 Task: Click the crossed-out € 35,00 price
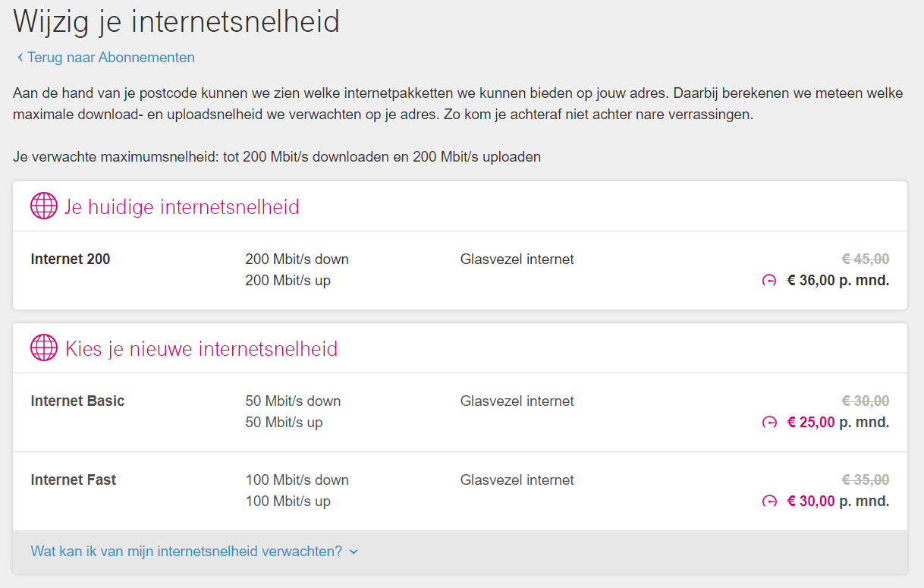[x=866, y=480]
